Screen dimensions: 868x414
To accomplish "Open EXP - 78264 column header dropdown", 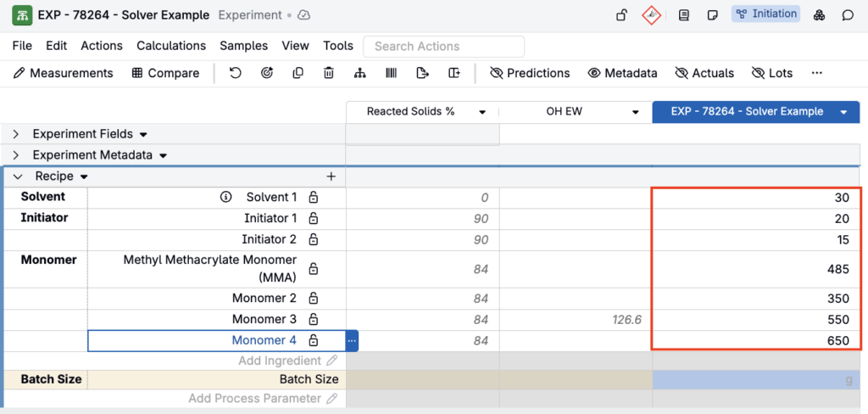I will tap(843, 112).
